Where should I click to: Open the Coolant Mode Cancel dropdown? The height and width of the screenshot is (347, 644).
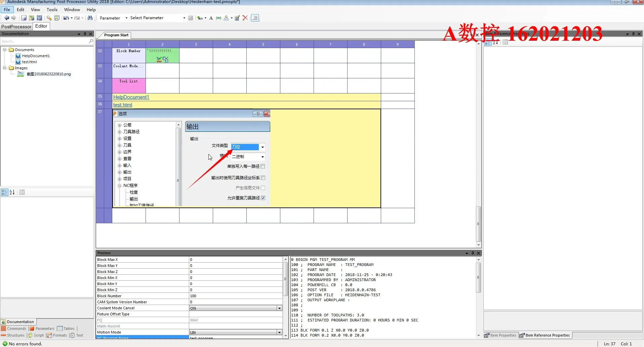279,308
